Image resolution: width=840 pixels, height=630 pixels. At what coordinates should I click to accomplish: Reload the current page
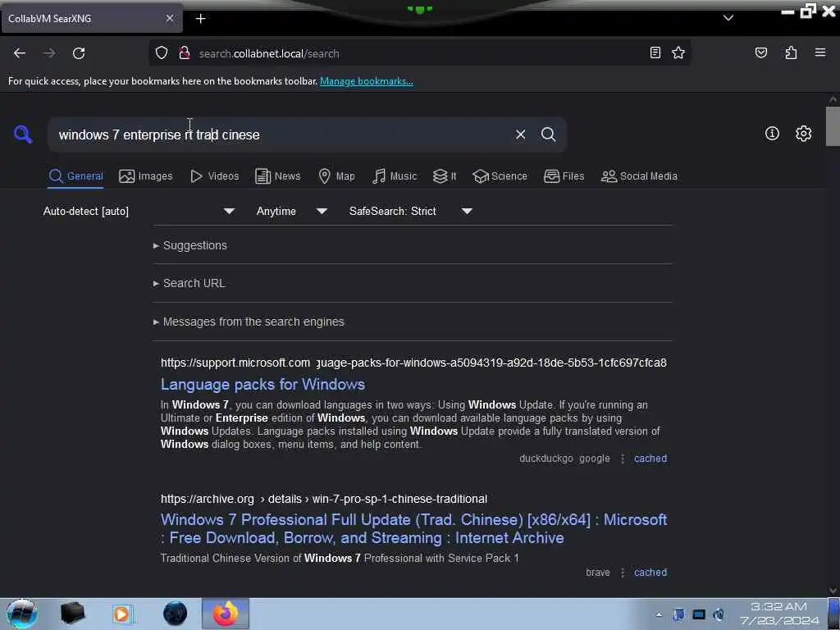(x=79, y=53)
